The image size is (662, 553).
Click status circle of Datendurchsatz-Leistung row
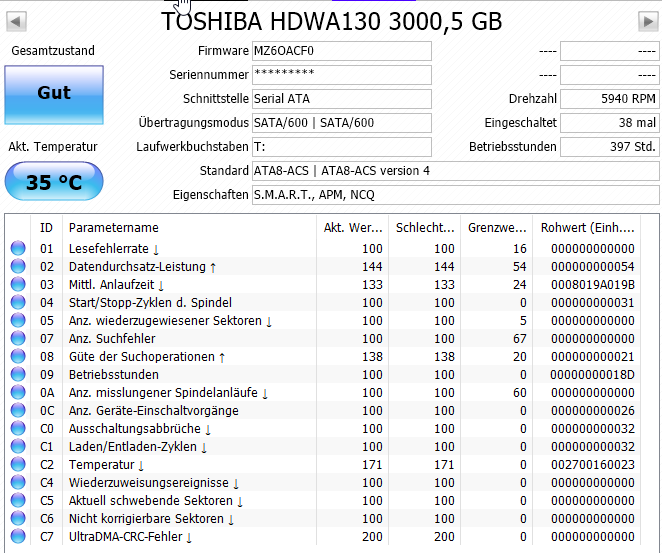tap(18, 266)
